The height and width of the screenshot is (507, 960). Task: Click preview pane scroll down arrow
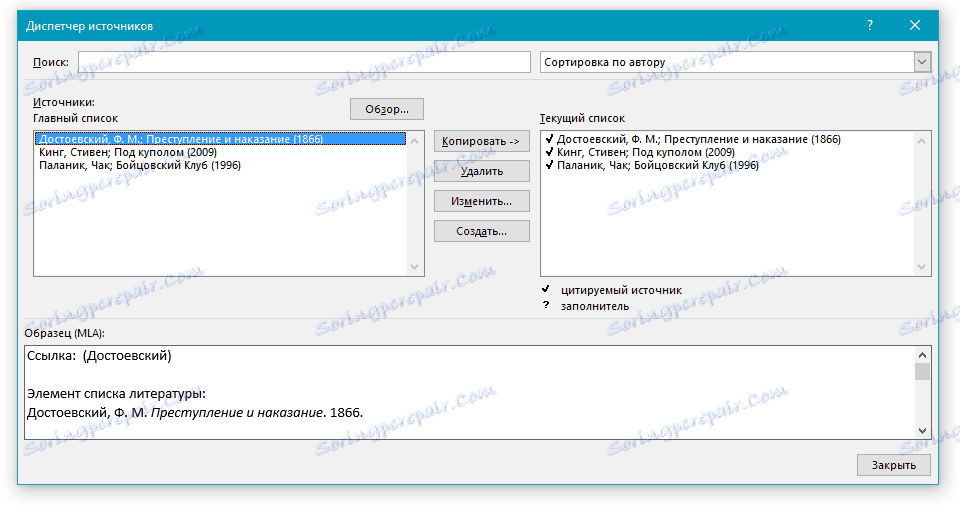click(923, 430)
